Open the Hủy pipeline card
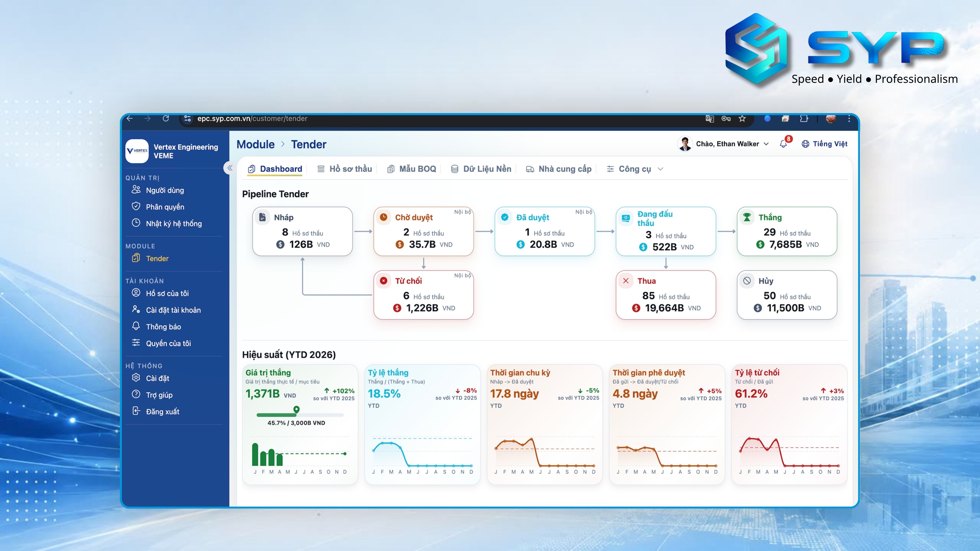The image size is (980, 551). (787, 295)
